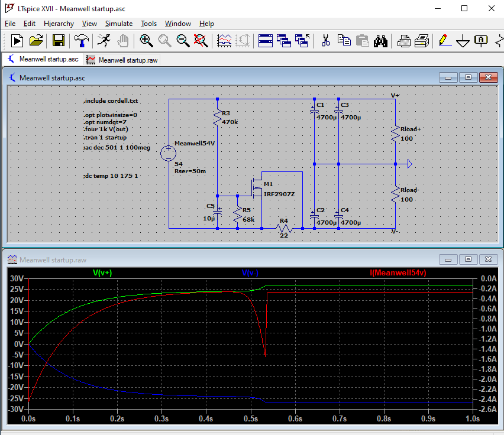
Task: Select the Cut scissors tool
Action: (x=325, y=41)
